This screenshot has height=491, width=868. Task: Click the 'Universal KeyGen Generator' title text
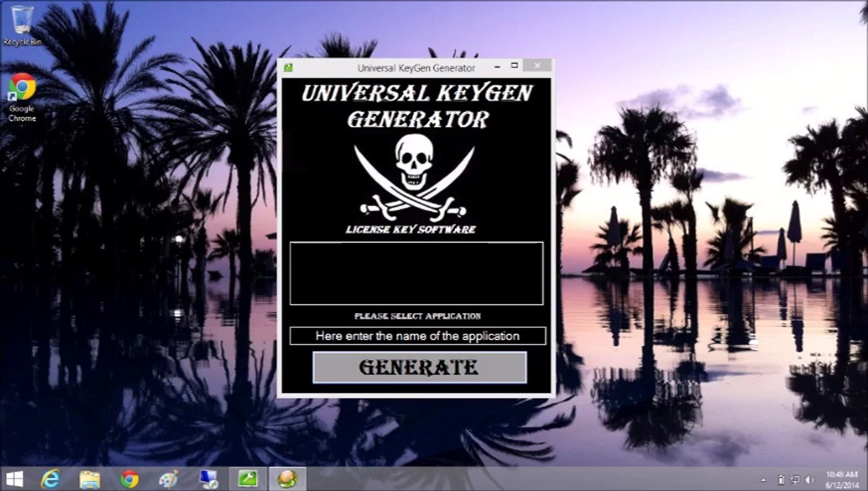pos(416,68)
